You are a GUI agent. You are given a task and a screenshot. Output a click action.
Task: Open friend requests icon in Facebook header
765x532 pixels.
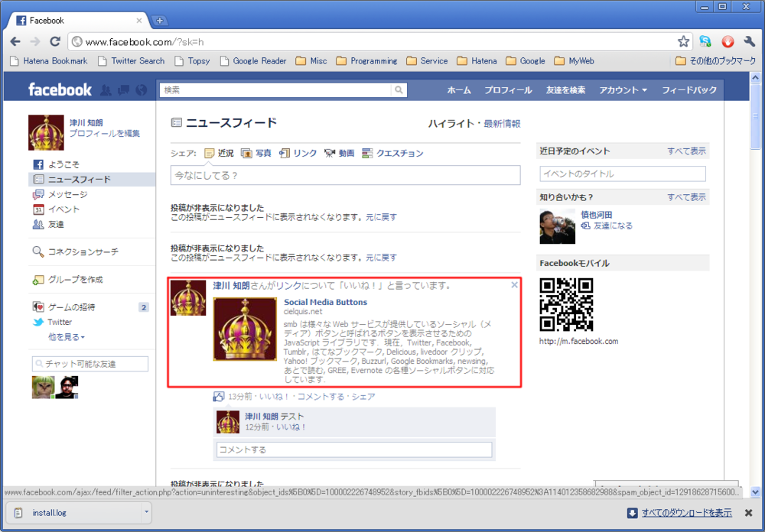(106, 89)
